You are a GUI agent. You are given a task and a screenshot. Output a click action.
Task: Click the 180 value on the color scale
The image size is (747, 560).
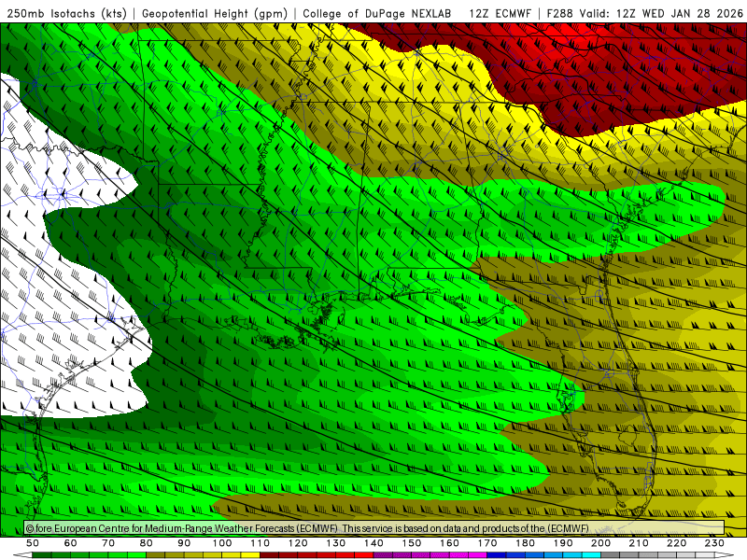(525, 543)
